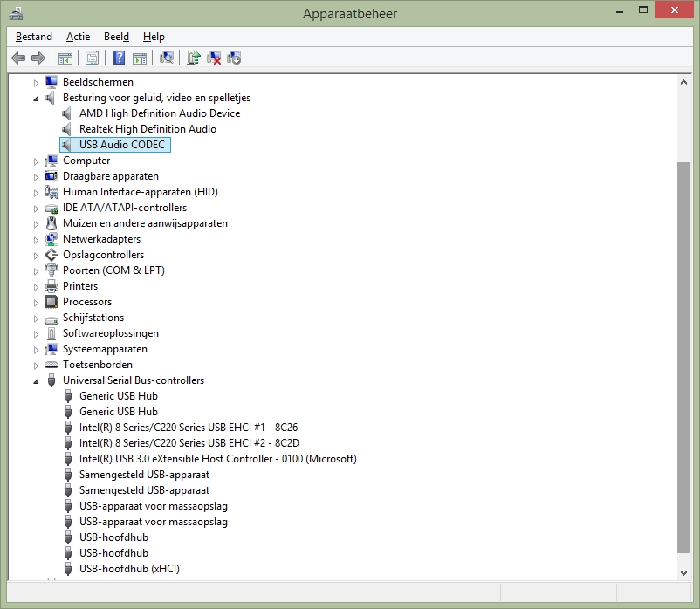Open the Actie menu
Screen dimensions: 700x609
click(x=79, y=37)
